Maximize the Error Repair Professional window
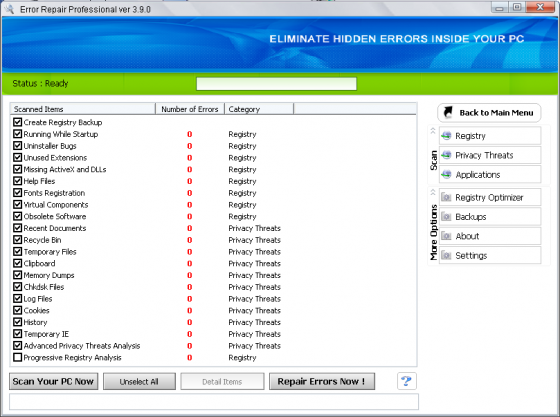The image size is (560, 417). (516, 7)
